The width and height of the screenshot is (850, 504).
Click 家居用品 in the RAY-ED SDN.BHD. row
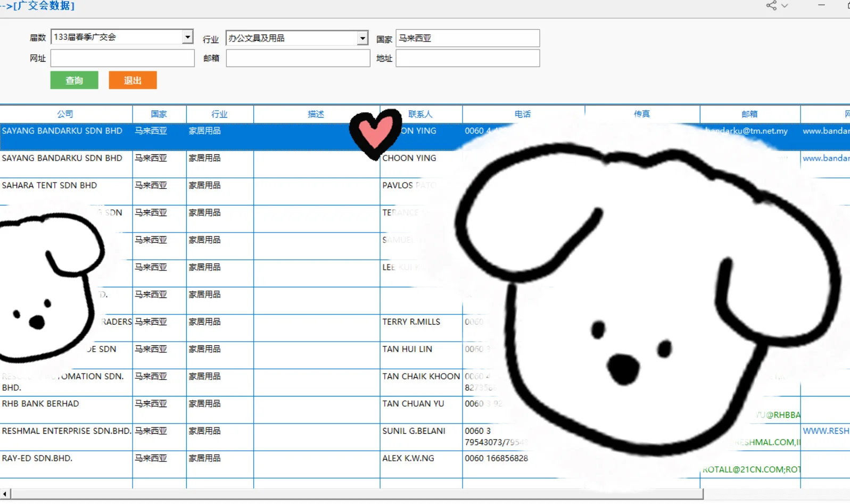tap(204, 458)
